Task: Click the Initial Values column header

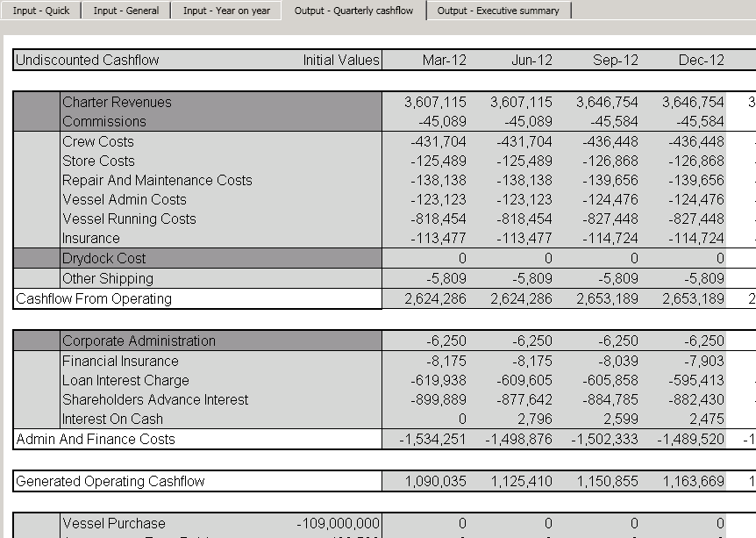Action: tap(341, 61)
